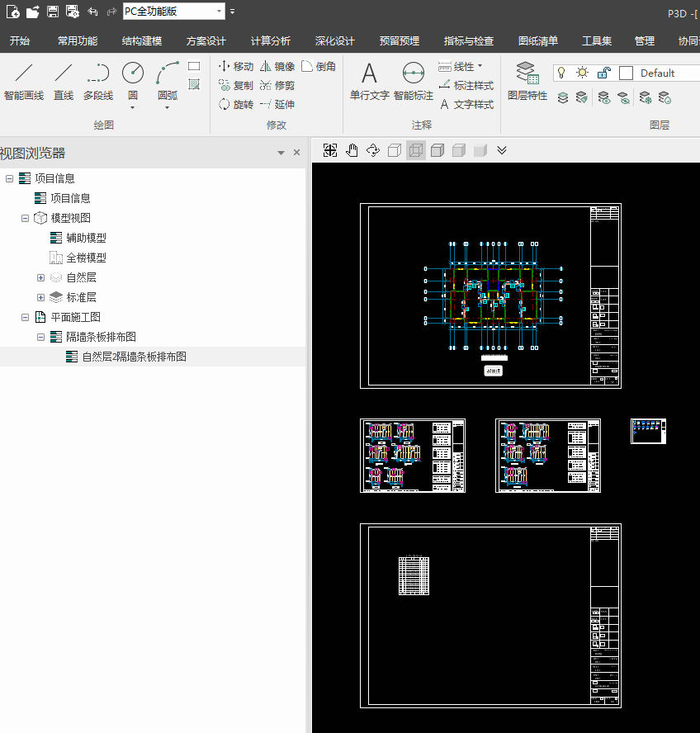Select the 智能画线 smart line tool
700x733 pixels.
pyautogui.click(x=24, y=82)
